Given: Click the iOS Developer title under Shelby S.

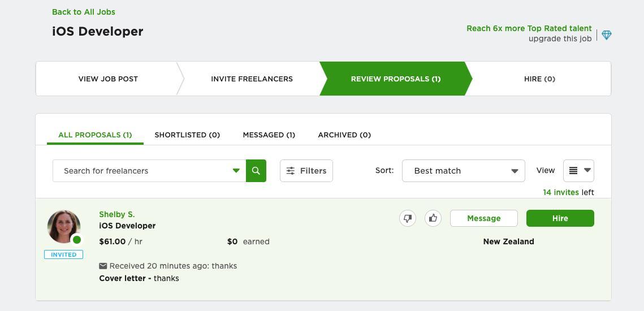Looking at the screenshot, I should click(127, 226).
